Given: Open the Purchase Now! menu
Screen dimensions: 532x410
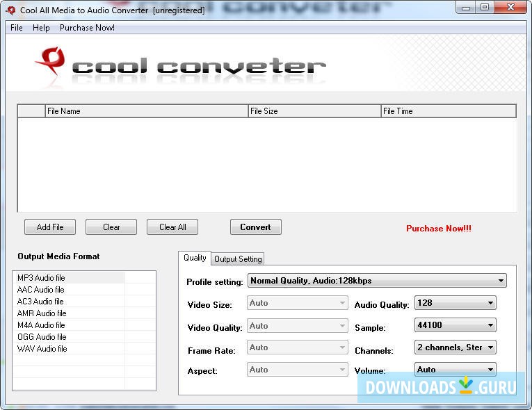Looking at the screenshot, I should 87,28.
